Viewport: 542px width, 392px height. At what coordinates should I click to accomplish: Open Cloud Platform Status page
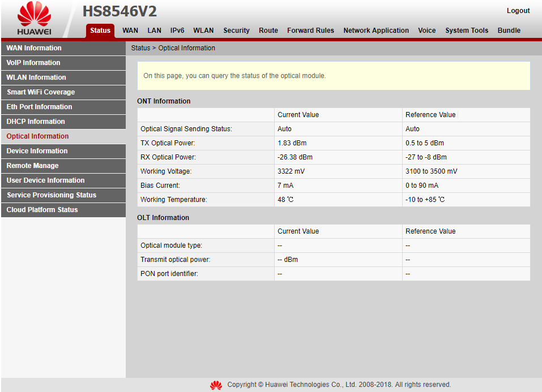click(x=63, y=210)
